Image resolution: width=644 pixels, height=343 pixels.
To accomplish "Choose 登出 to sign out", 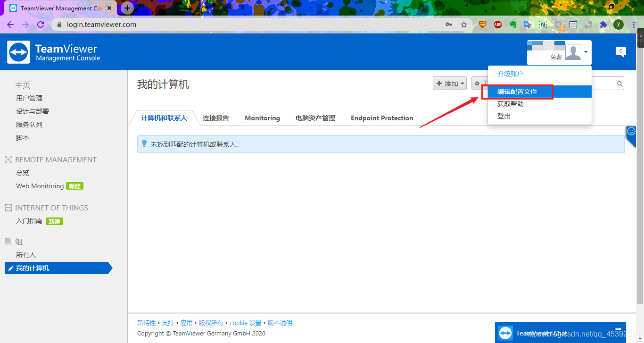I will (x=504, y=116).
